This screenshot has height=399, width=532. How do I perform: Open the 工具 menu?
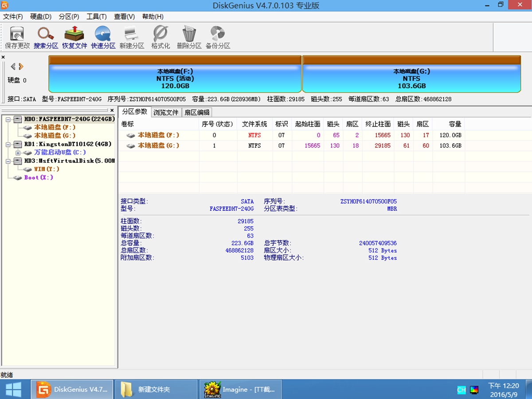[x=96, y=16]
